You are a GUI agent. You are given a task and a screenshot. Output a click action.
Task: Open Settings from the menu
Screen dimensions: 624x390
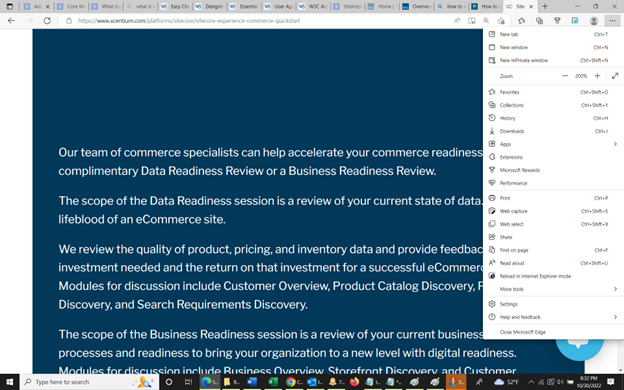553,304
